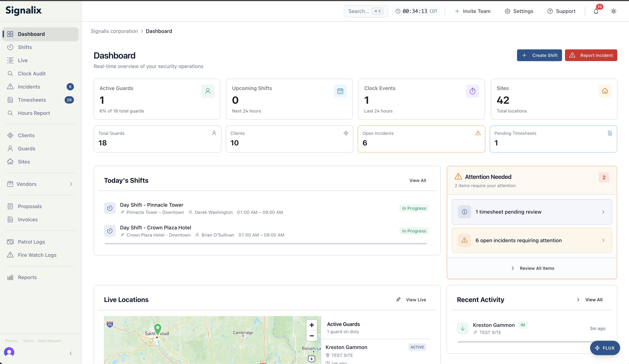Click the map zoom out minus button

312,336
